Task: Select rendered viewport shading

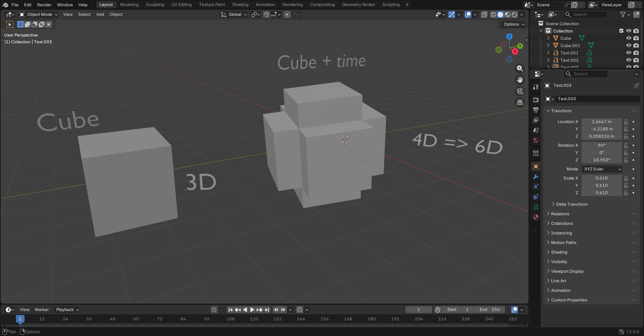Action: 514,15
